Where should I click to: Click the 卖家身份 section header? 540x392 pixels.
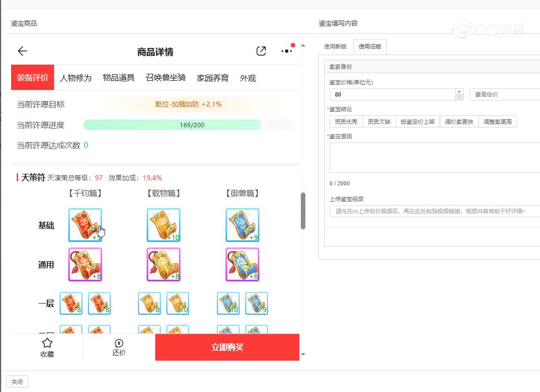[341, 66]
